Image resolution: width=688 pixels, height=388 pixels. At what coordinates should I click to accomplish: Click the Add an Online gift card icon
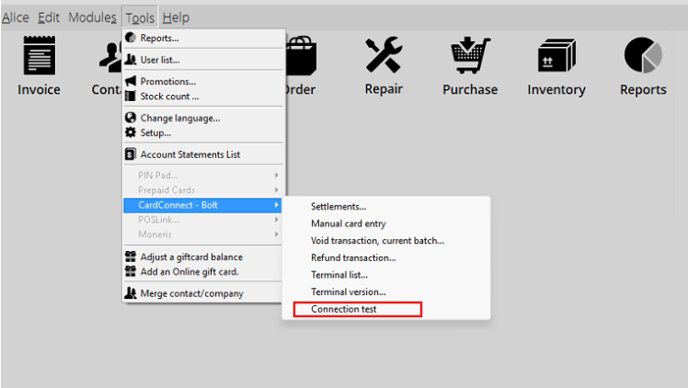130,271
